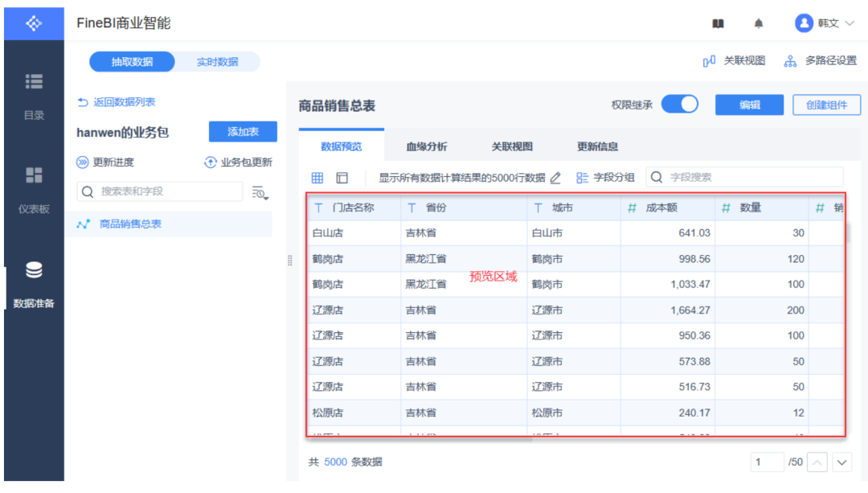Go to previous page with up arrow
This screenshot has width=868, height=493.
[817, 462]
